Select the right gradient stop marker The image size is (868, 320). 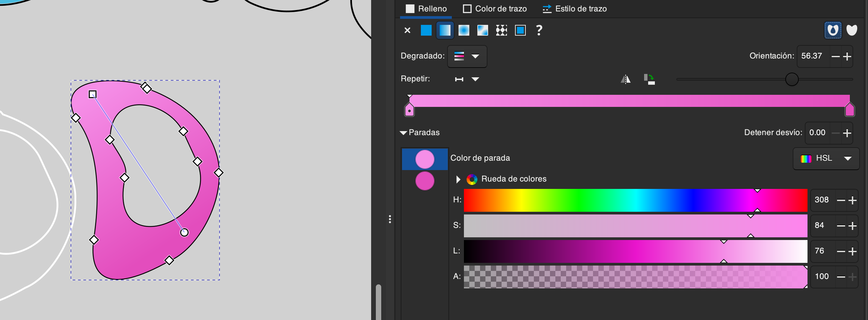coord(850,110)
